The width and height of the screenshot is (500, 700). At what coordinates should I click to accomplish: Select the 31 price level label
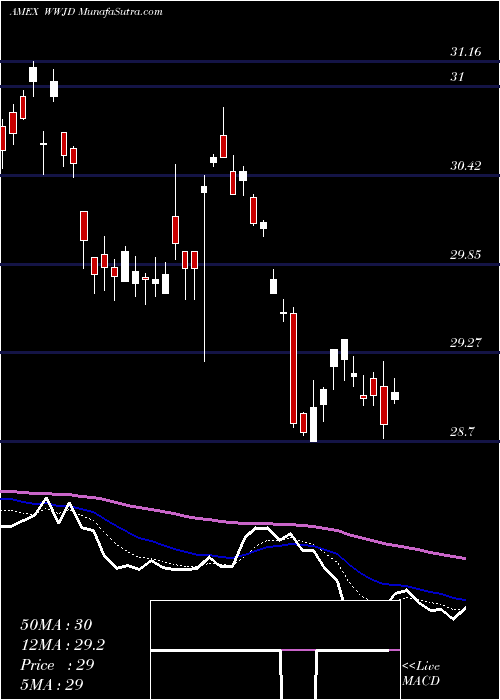pos(457,77)
